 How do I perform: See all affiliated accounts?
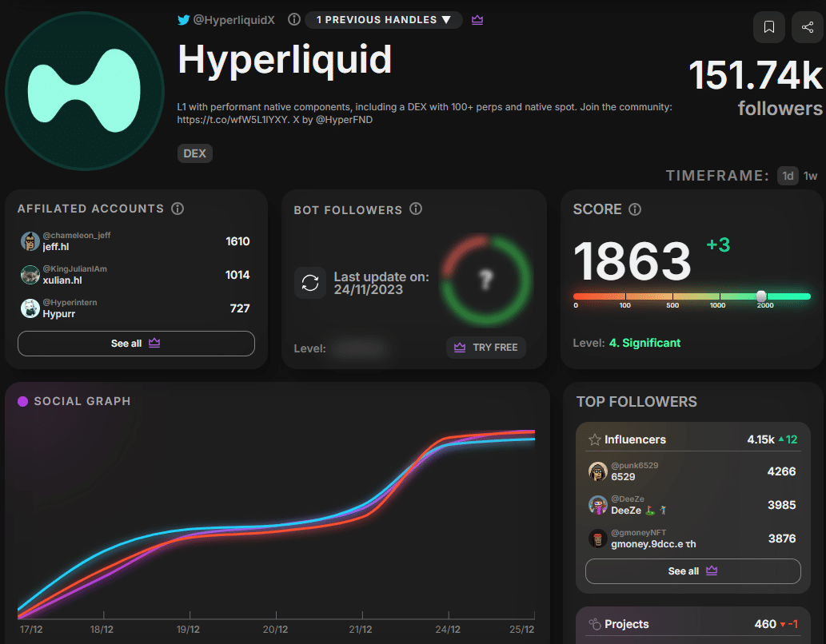(x=135, y=343)
